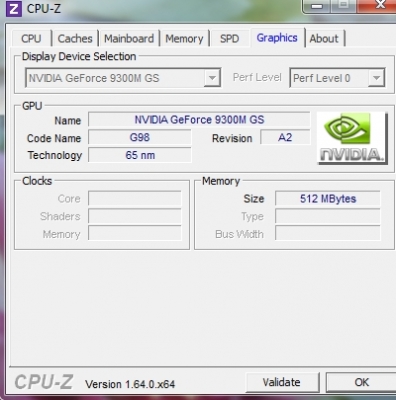Switch to the CPU tab
The image size is (396, 400).
coord(31,39)
